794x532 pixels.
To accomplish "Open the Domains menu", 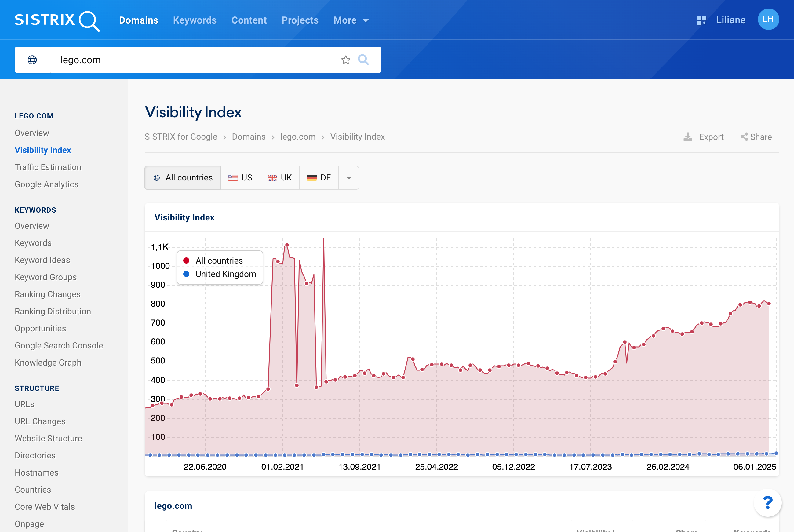I will click(138, 20).
